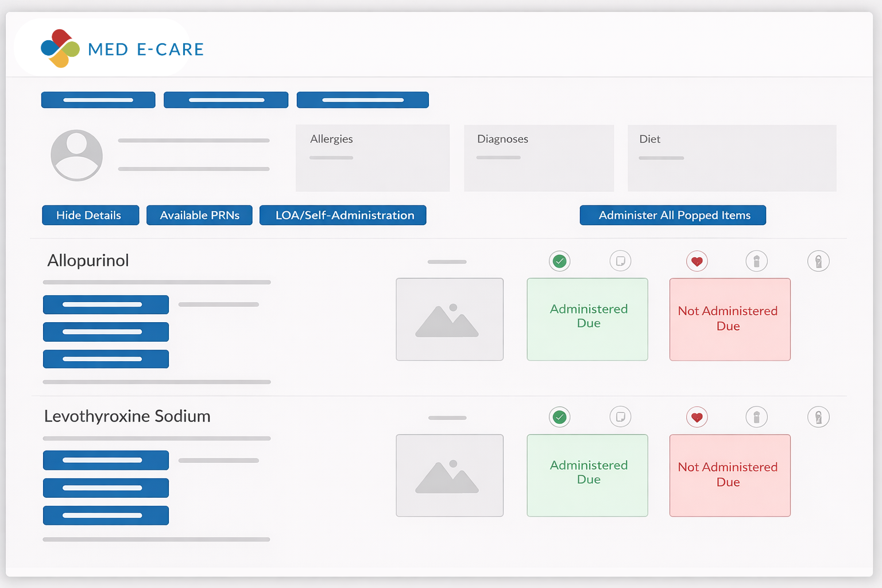Click the note icon in Allopurinol row
Viewport: 882px width, 588px height.
pos(620,261)
